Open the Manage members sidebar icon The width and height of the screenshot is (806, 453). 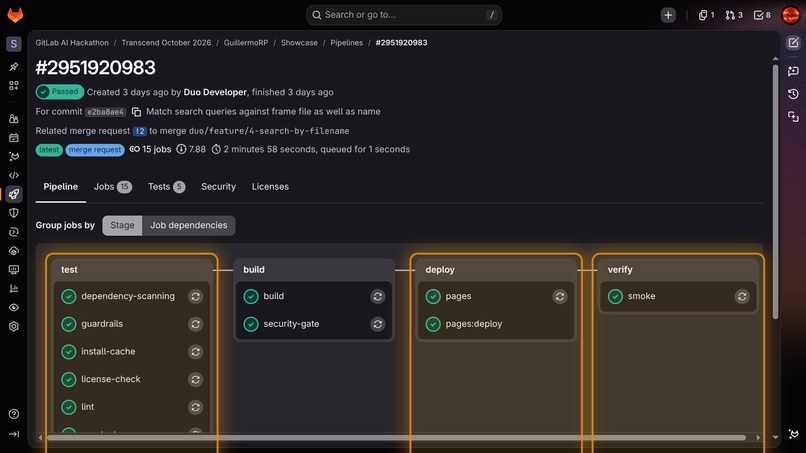(x=14, y=119)
